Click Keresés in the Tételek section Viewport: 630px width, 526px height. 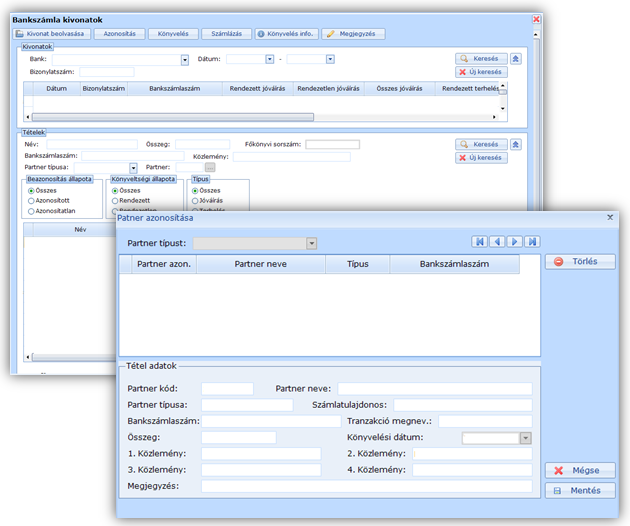pyautogui.click(x=481, y=144)
